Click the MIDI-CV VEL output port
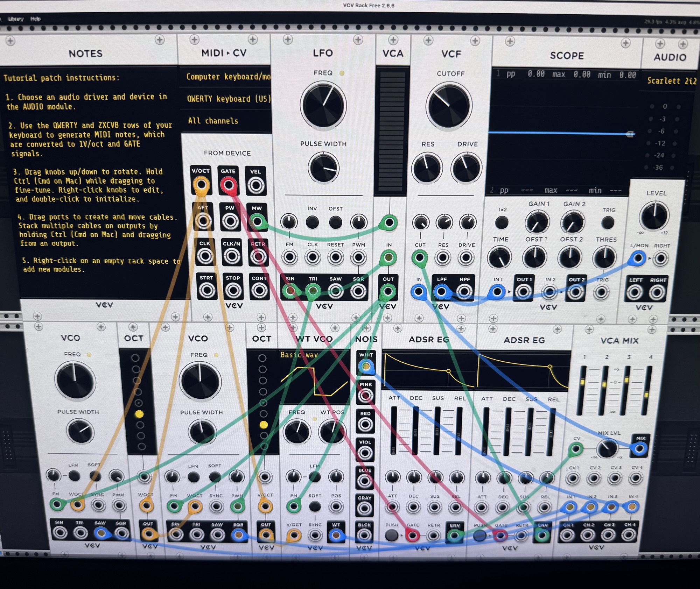The height and width of the screenshot is (589, 700). [x=256, y=185]
